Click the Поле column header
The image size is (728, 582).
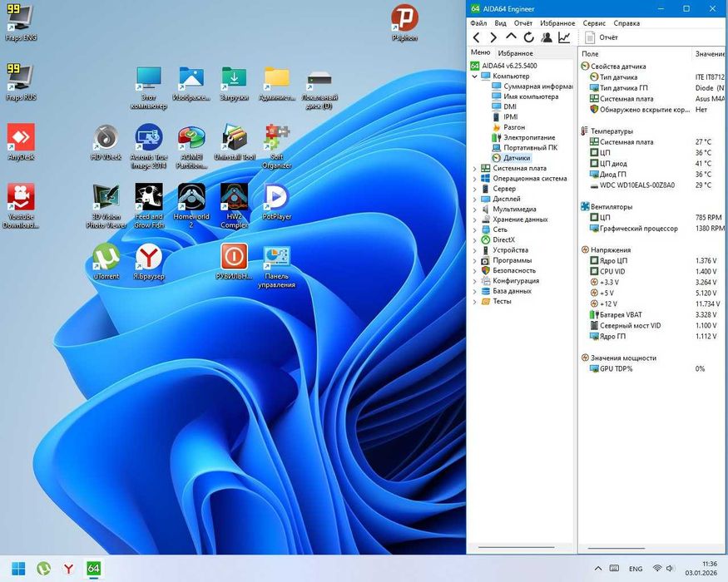[590, 53]
